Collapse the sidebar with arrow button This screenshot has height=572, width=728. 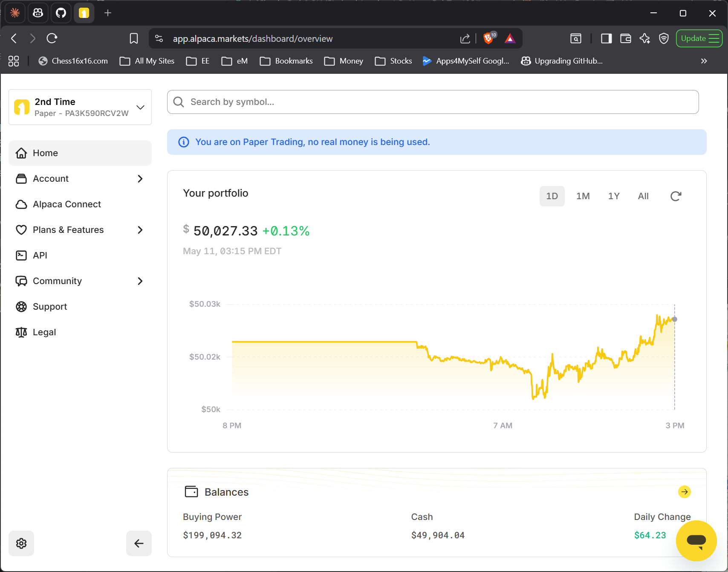[139, 543]
